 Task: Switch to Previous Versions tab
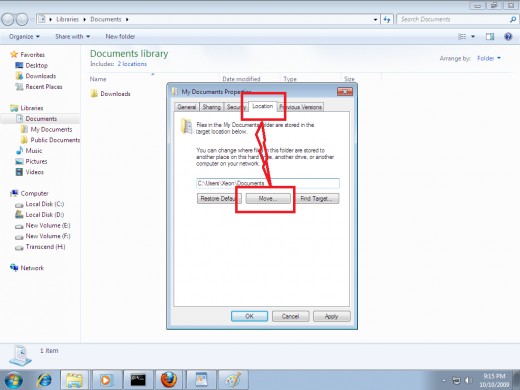point(301,107)
